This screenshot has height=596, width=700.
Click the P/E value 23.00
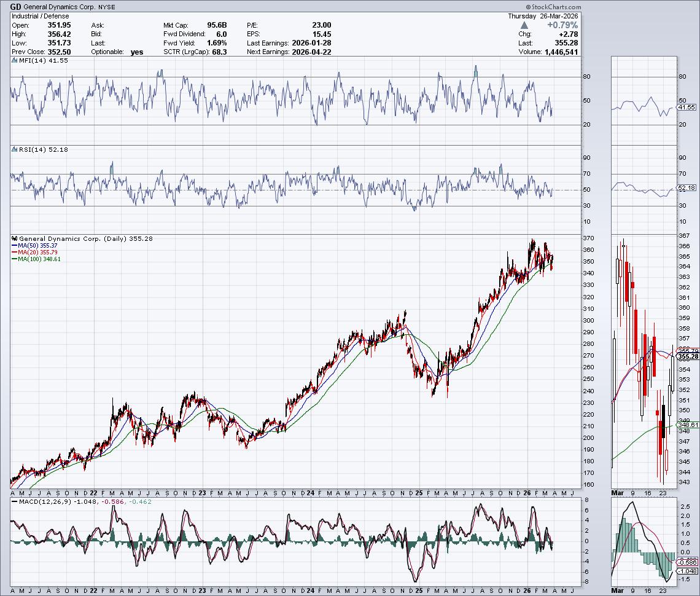(x=321, y=25)
